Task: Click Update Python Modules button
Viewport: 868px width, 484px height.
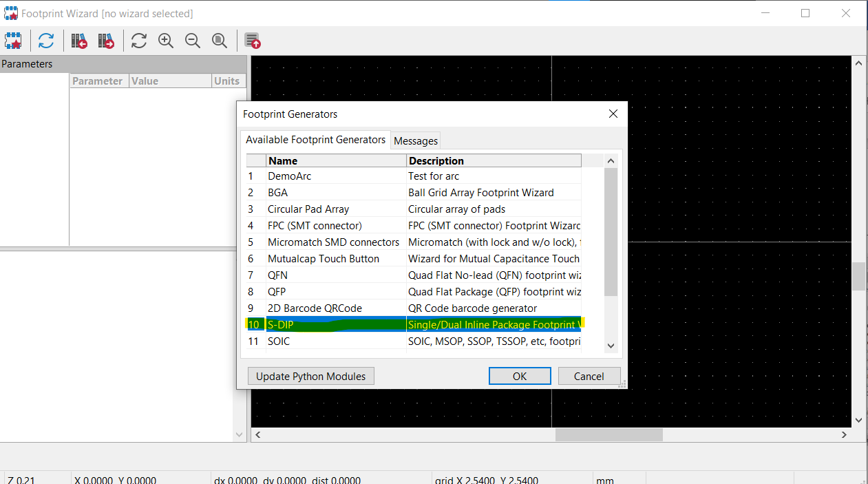Action: click(310, 376)
